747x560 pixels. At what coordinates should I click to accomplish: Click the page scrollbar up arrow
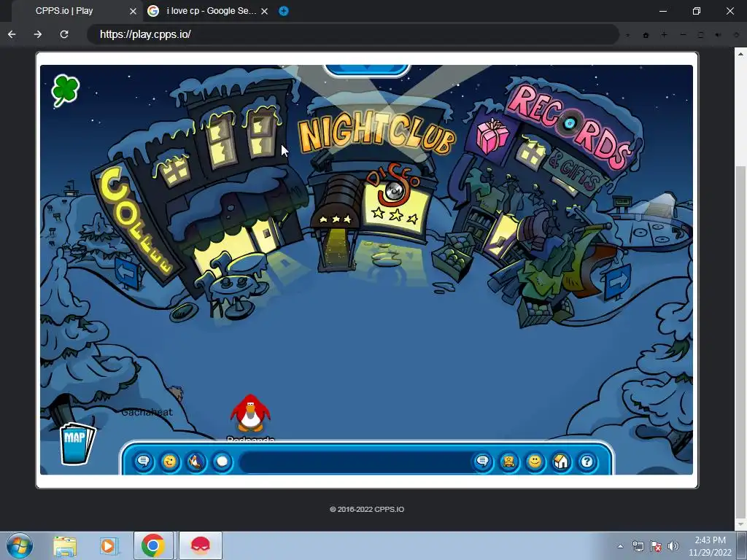pos(741,53)
